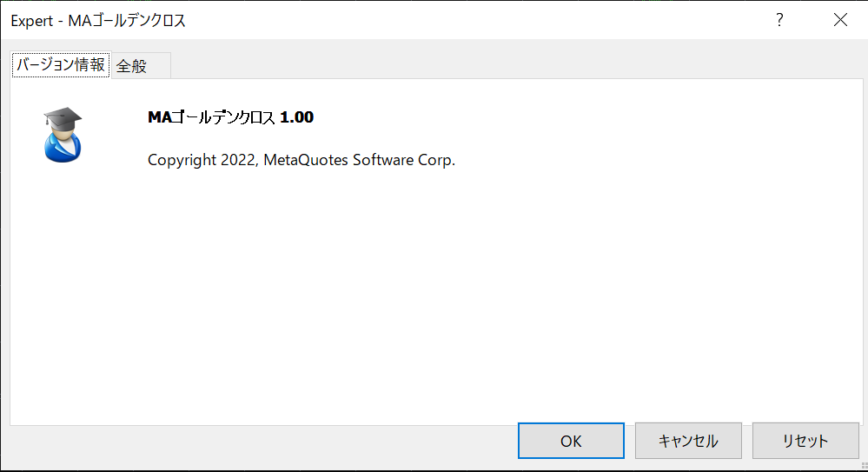Click the gray strip beside the 全般 tab

tap(515, 65)
